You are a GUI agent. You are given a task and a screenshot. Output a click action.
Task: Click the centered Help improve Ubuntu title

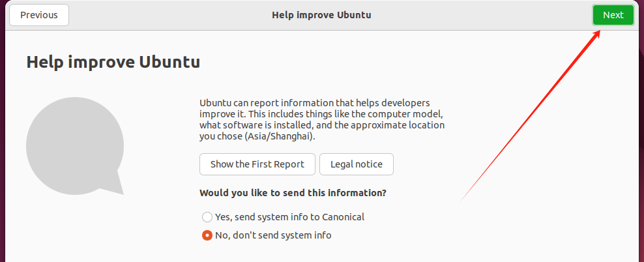pos(321,15)
